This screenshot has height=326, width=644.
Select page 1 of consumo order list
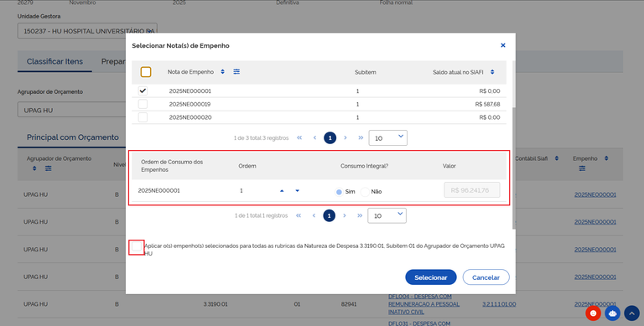point(329,215)
